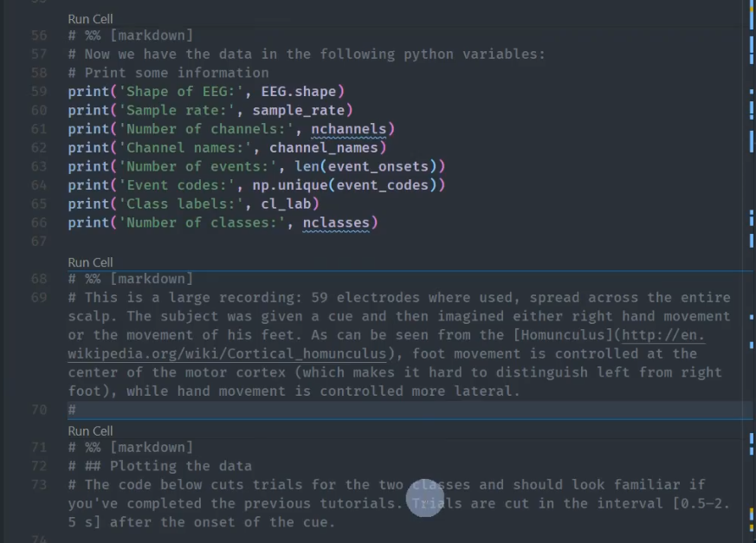This screenshot has width=756, height=543.
Task: Click line number 73 in the gutter
Action: coord(39,485)
